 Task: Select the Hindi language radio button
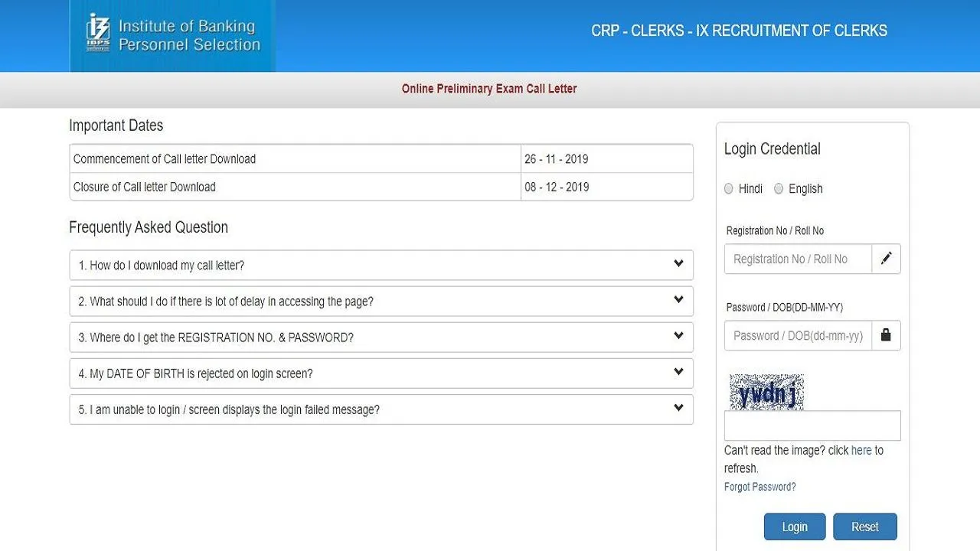click(729, 188)
